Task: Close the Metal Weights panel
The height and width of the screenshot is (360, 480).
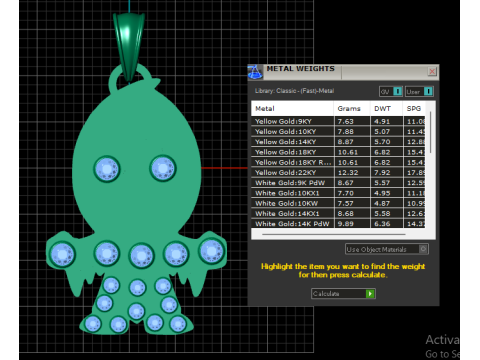Action: click(432, 71)
